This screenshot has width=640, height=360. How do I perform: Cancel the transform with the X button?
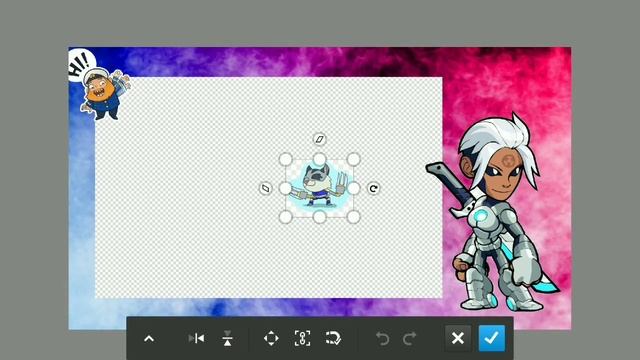point(458,338)
